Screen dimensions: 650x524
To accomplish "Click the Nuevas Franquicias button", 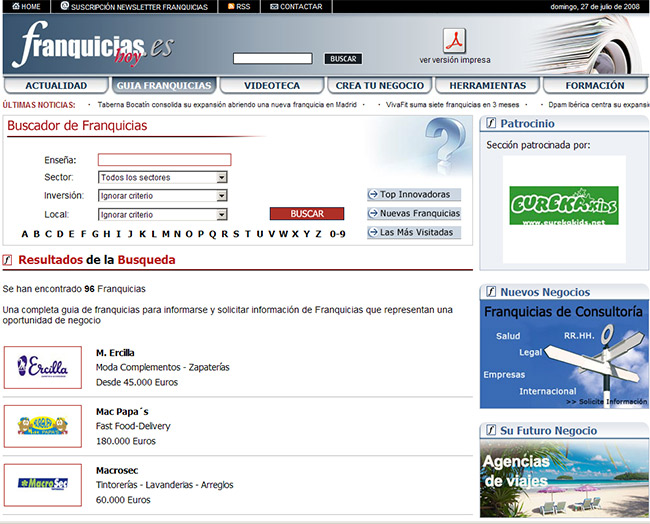I will (x=414, y=213).
